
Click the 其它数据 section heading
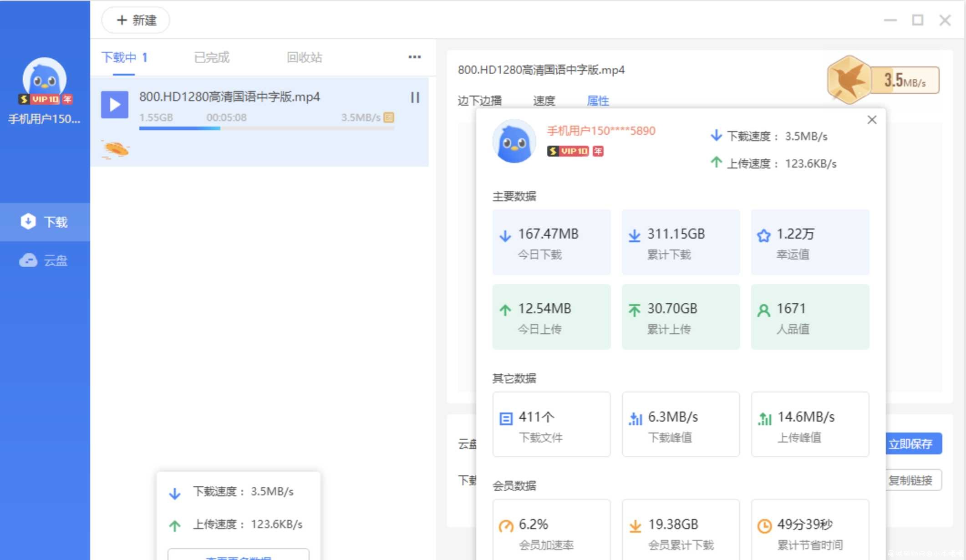pos(514,378)
